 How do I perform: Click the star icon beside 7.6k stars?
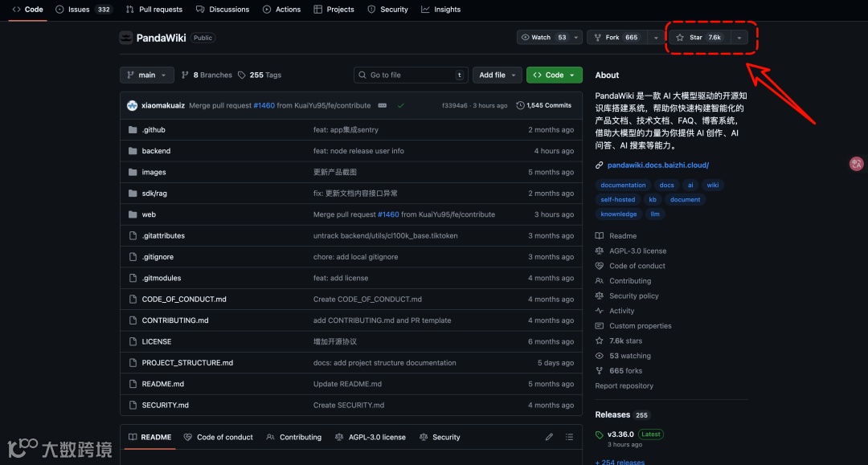point(600,341)
